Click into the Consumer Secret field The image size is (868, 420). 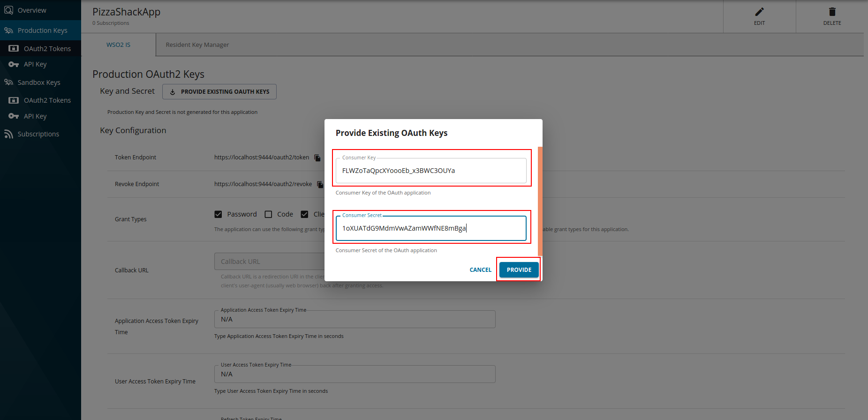click(x=430, y=228)
